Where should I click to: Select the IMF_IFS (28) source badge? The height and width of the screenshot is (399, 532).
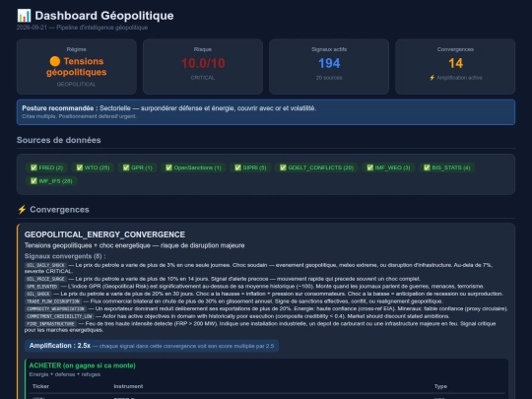[x=51, y=181]
